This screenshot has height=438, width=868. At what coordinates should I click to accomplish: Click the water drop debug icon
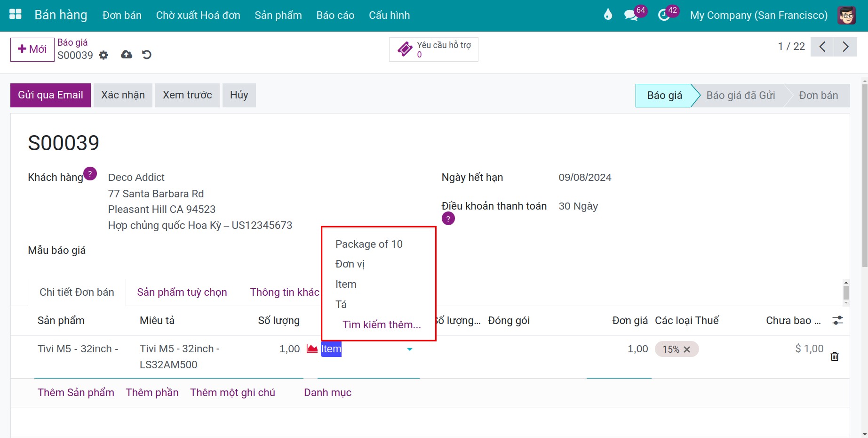pyautogui.click(x=608, y=15)
